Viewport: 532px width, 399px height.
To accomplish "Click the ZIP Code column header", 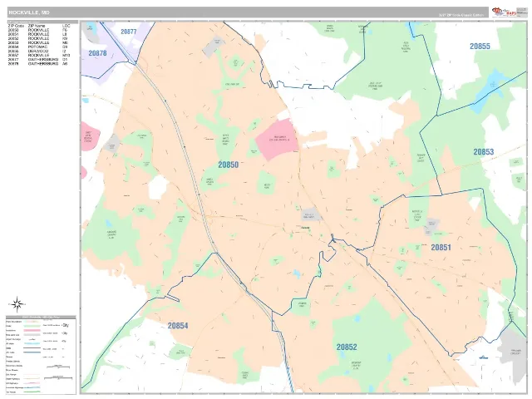I will tap(16, 26).
